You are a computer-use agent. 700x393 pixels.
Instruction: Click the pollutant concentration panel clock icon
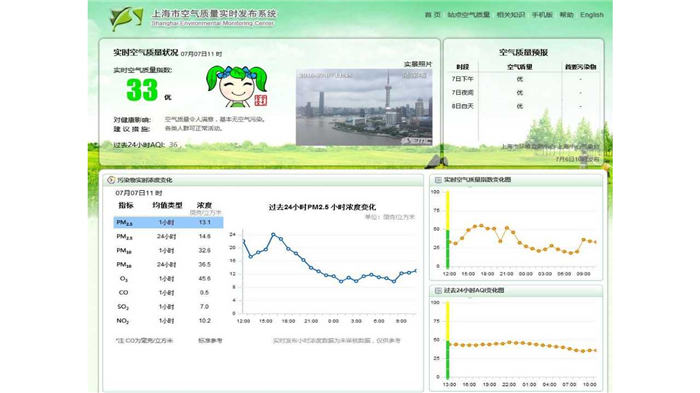111,180
